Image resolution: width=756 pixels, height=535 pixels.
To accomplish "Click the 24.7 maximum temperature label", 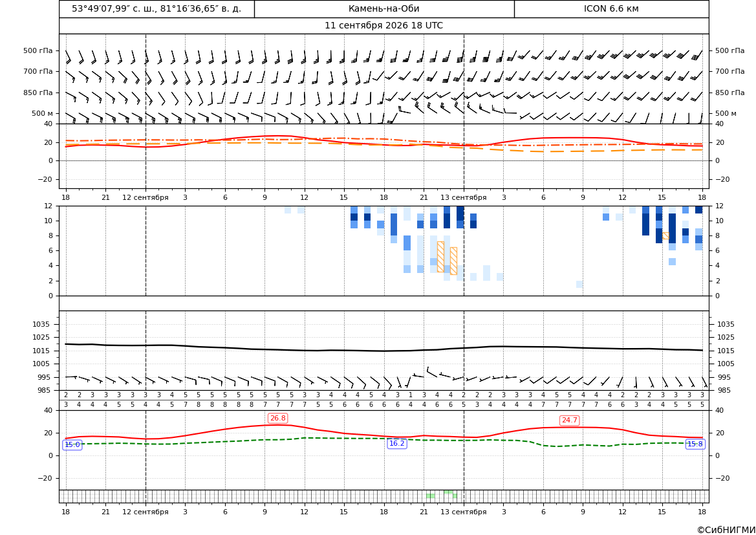I will point(569,420).
